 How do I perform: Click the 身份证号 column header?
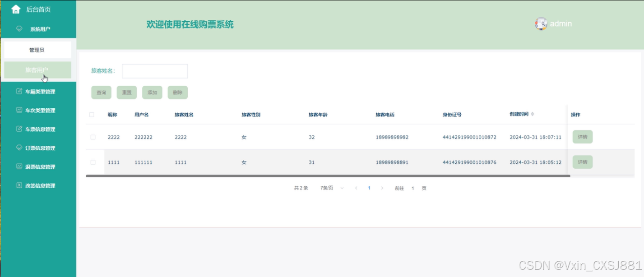(452, 115)
